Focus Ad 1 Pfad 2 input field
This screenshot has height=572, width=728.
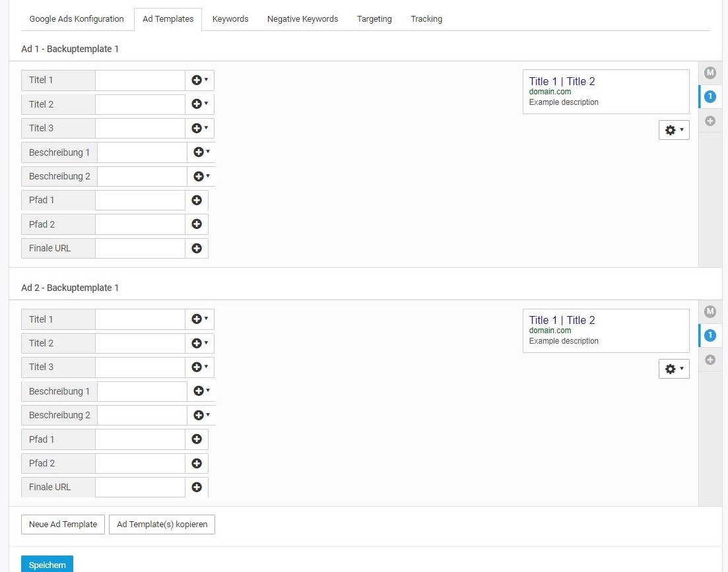pos(140,224)
